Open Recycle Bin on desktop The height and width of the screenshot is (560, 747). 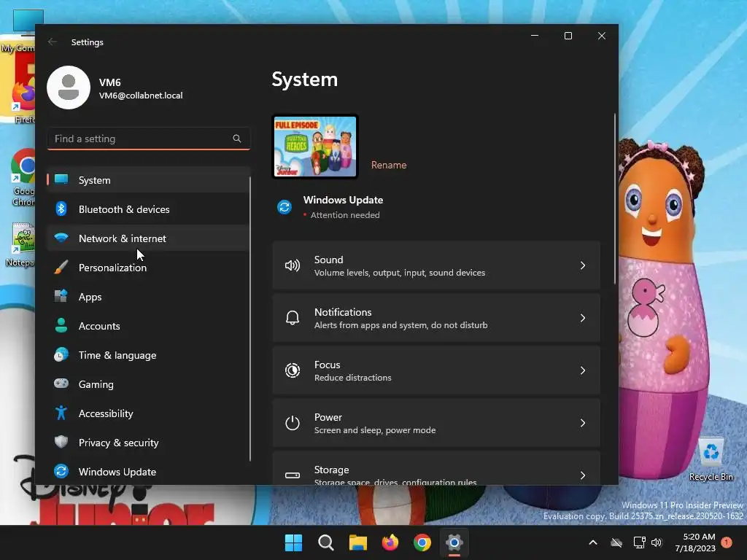click(x=711, y=459)
